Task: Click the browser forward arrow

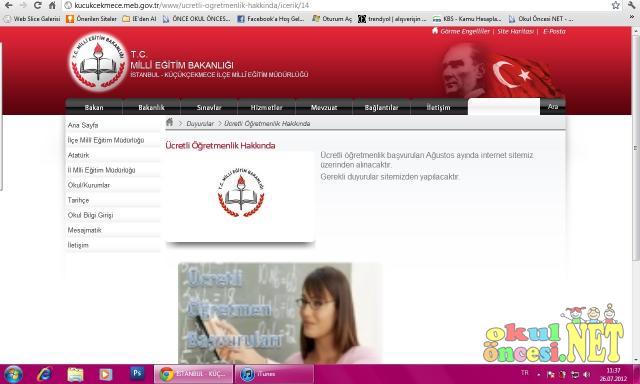Action: click(x=23, y=5)
